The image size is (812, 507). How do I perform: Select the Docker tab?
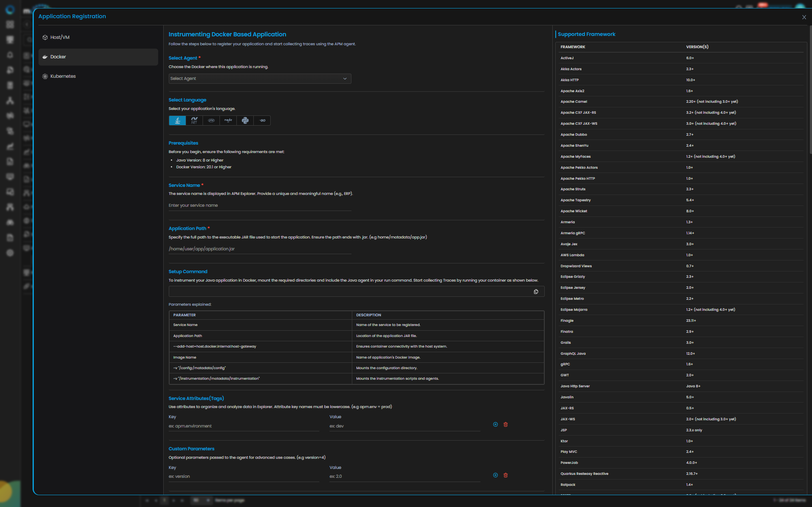pos(58,57)
